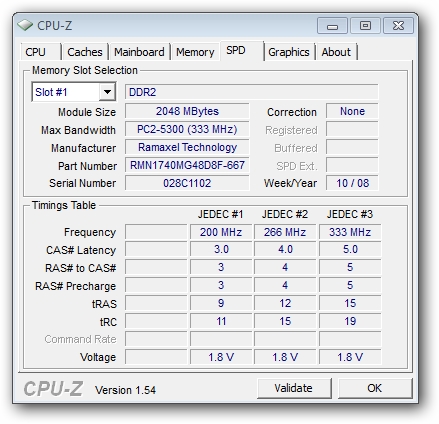Click the Command Rate label
The image size is (439, 424).
tap(80, 339)
